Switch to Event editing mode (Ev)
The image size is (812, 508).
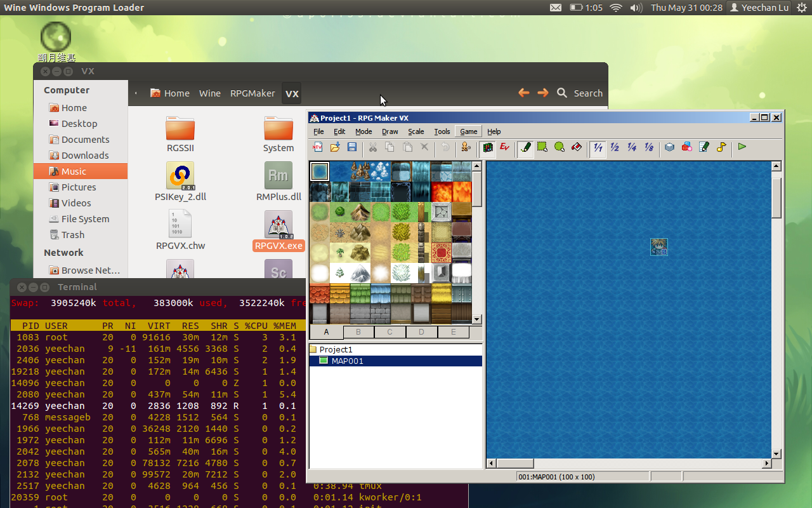505,147
